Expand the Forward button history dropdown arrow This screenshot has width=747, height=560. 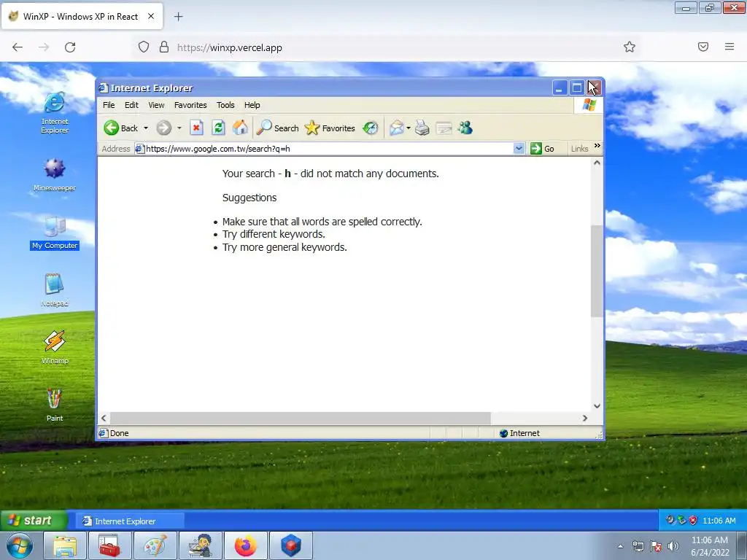point(179,128)
